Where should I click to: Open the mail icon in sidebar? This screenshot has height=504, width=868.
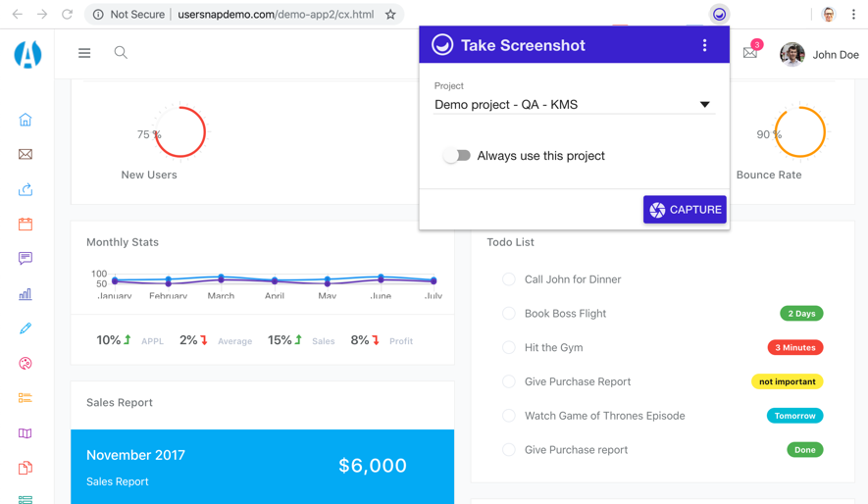[26, 154]
